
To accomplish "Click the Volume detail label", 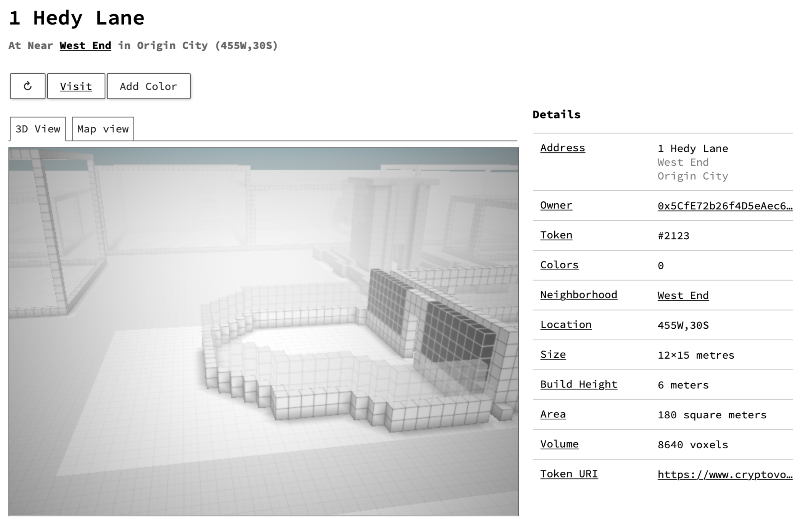I will click(x=559, y=444).
